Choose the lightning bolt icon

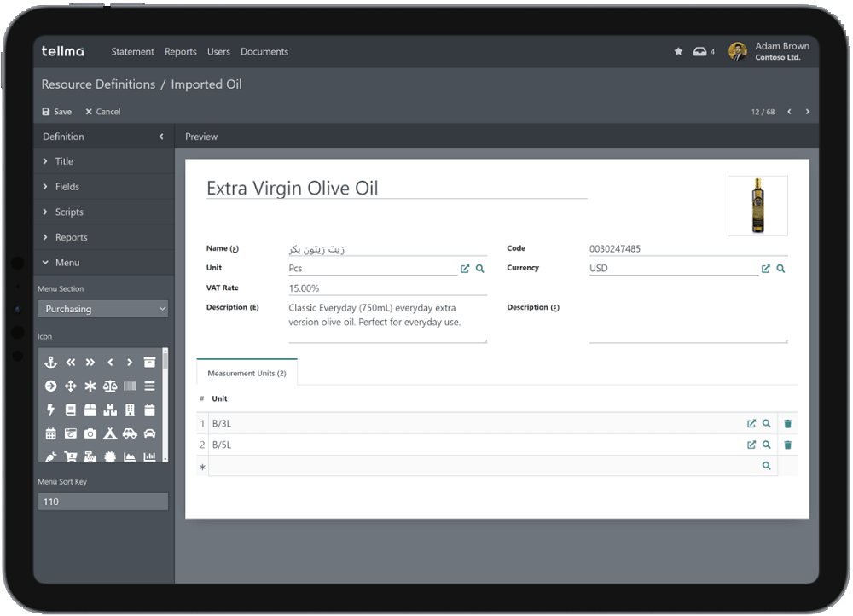pyautogui.click(x=50, y=410)
